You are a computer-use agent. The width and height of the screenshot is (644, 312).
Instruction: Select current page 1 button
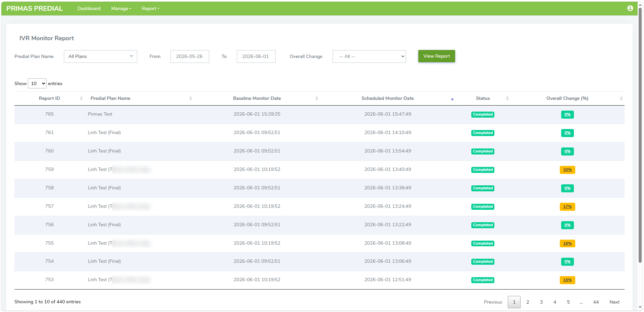pyautogui.click(x=514, y=302)
